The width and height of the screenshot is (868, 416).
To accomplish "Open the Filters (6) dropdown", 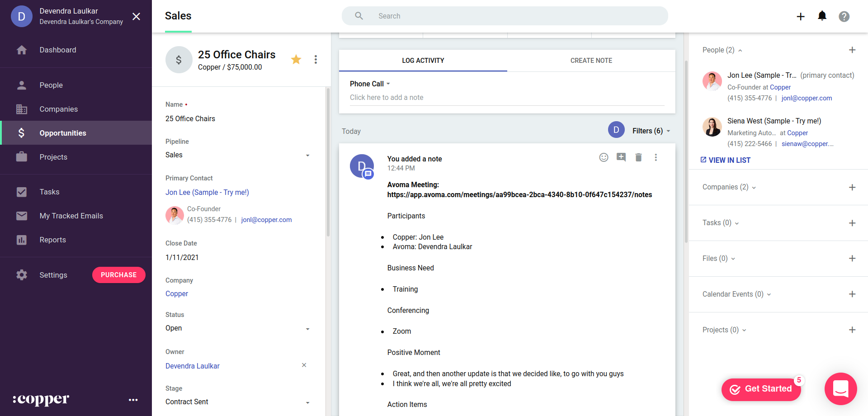I will [x=651, y=131].
